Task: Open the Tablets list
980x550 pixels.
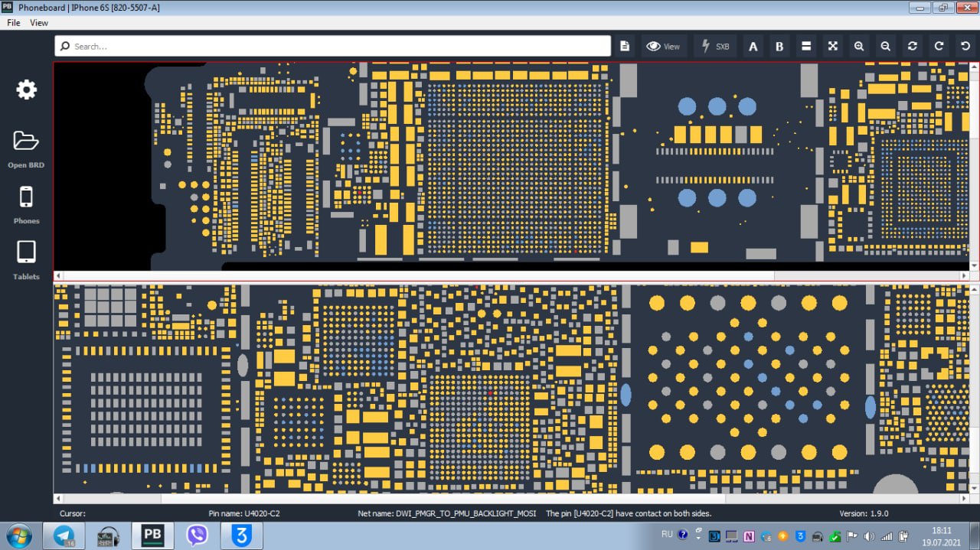Action: coord(26,260)
